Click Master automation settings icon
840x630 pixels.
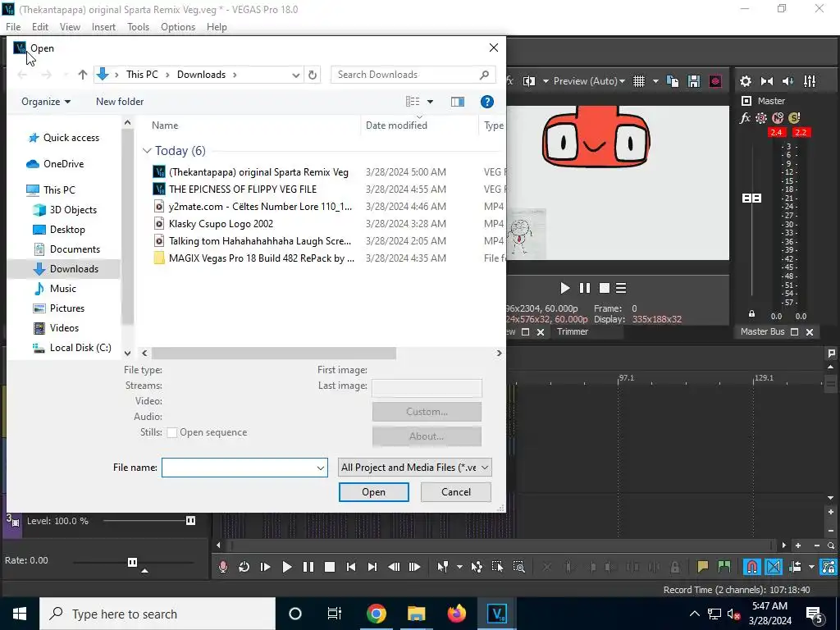tap(761, 118)
